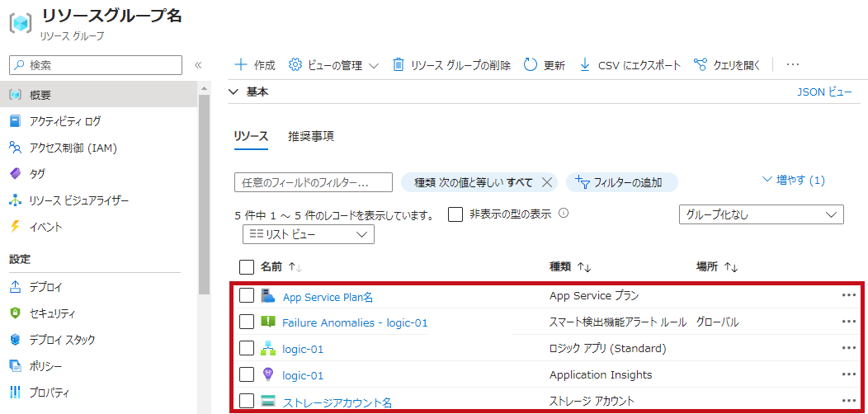Click the storage account resource icon
This screenshot has height=414, width=868.
tap(268, 402)
